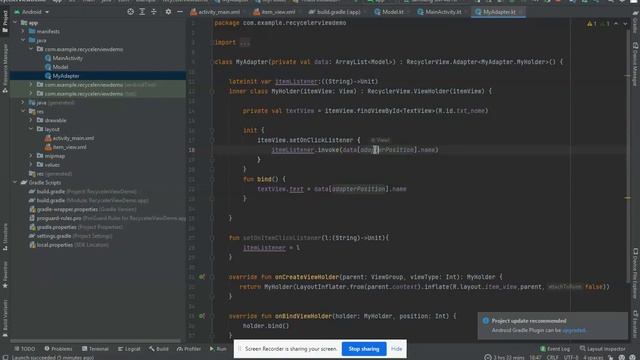Image resolution: width=640 pixels, height=360 pixels.
Task: Click the upgraded link in notification
Action: [573, 330]
